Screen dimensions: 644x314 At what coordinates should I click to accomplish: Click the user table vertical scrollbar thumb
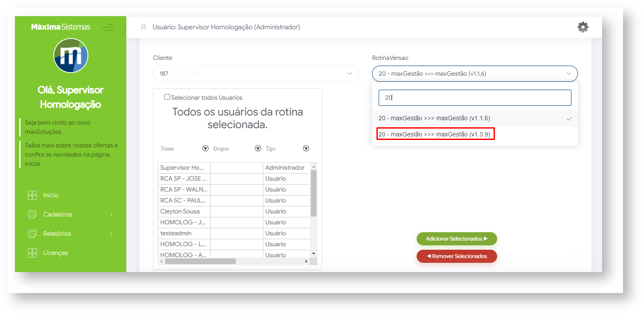pyautogui.click(x=313, y=192)
